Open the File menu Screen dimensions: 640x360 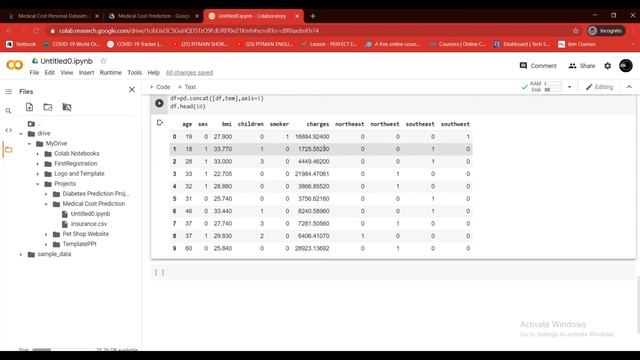(x=34, y=73)
